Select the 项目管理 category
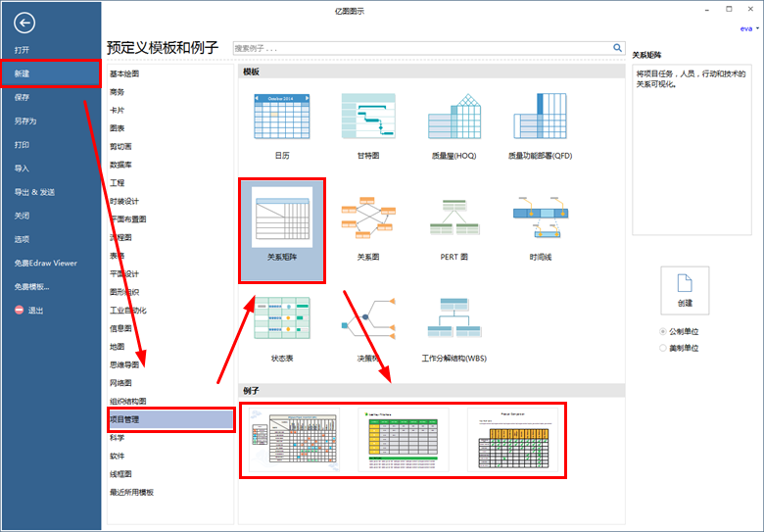764x532 pixels. 170,419
